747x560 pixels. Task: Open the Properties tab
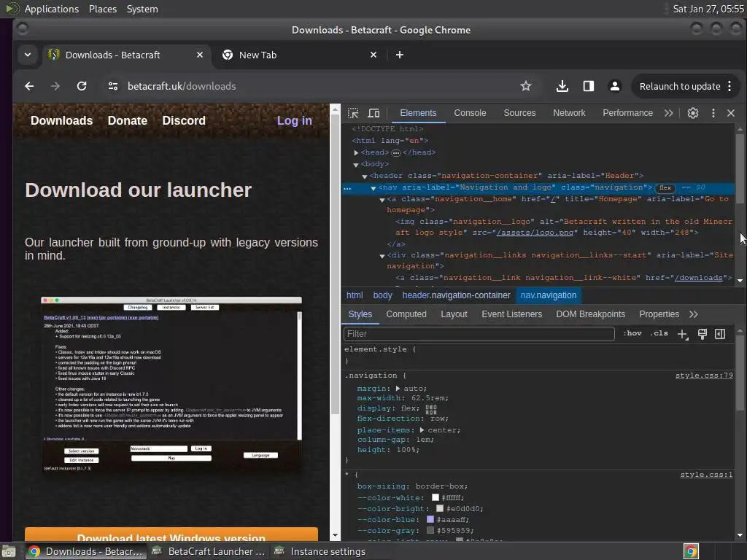click(659, 314)
